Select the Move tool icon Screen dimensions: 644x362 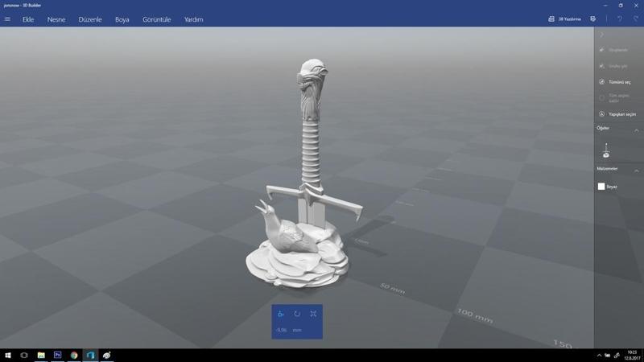click(281, 314)
